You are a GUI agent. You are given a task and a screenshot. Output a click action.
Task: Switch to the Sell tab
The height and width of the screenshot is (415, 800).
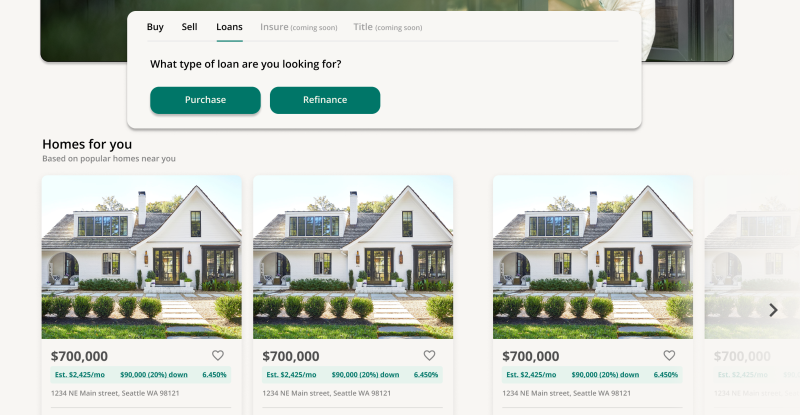click(189, 27)
